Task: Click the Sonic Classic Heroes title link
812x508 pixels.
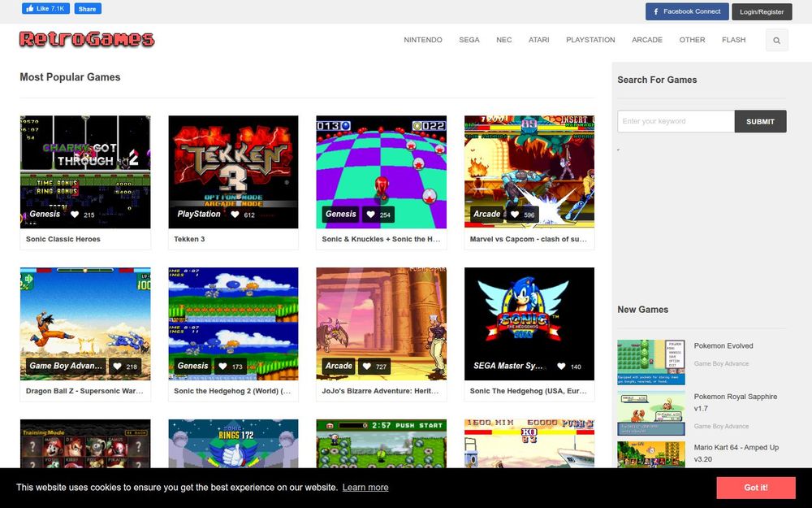Action: pos(63,239)
